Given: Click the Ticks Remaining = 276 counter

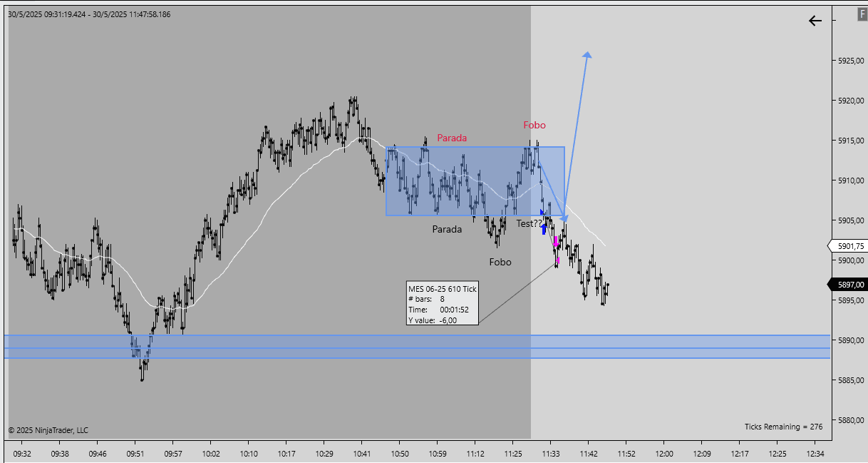Looking at the screenshot, I should [783, 427].
